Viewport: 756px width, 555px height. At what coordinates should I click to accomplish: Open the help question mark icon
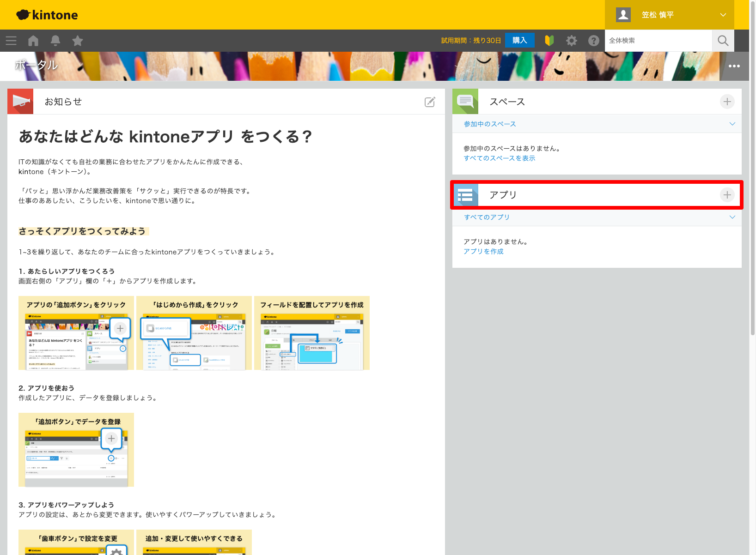coord(594,41)
